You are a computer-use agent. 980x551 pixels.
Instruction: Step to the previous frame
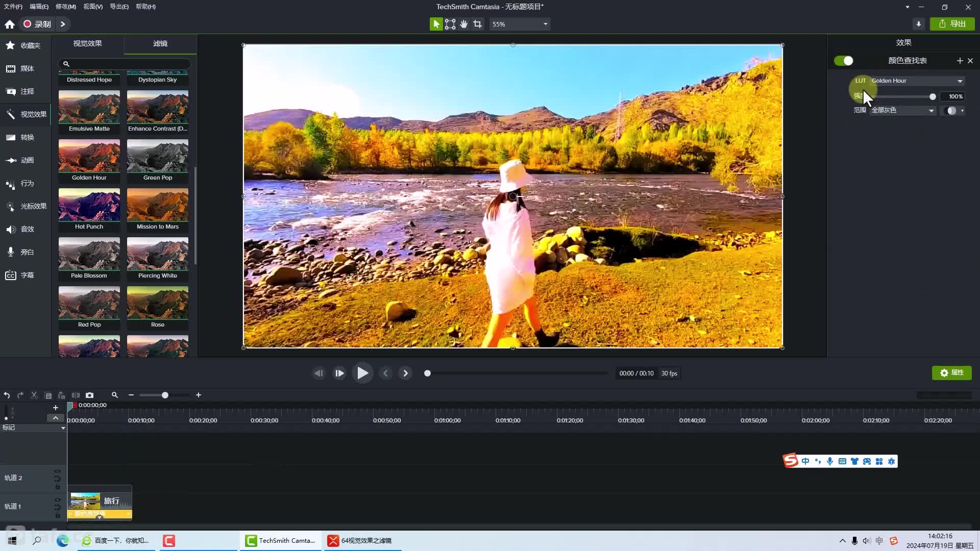tap(318, 373)
